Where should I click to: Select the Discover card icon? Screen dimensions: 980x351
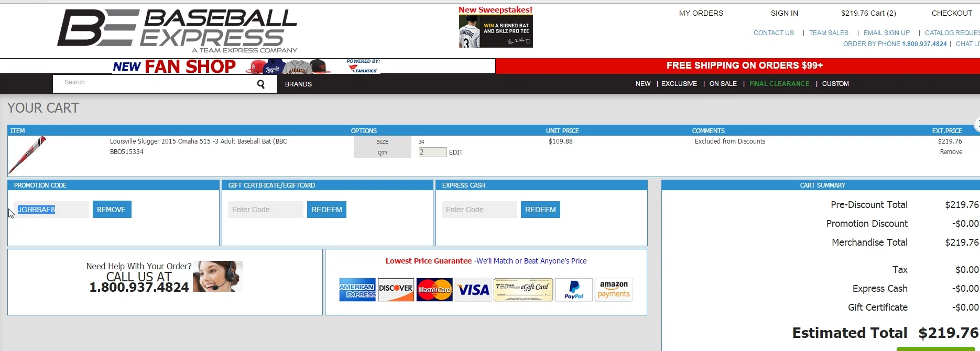[x=396, y=290]
